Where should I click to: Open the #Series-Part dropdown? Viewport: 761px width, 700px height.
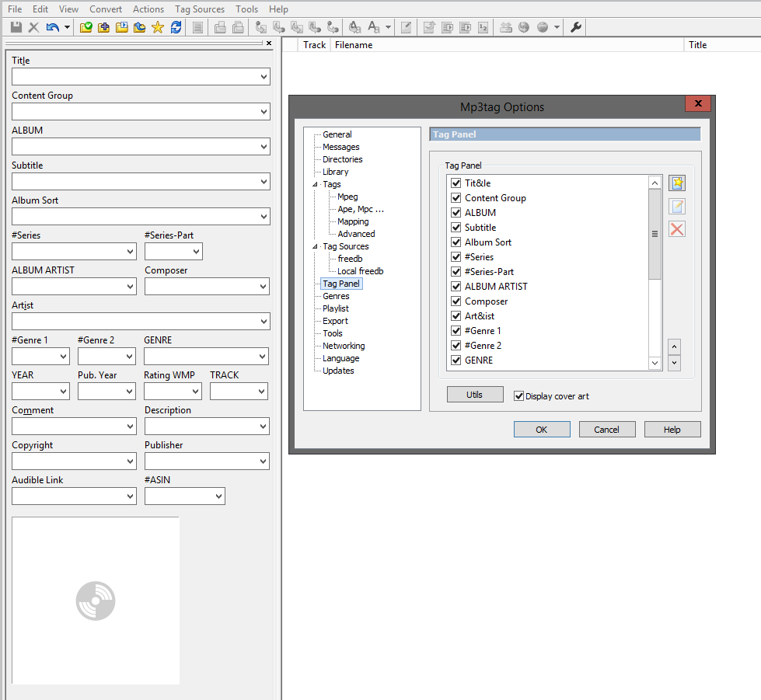[x=196, y=251]
